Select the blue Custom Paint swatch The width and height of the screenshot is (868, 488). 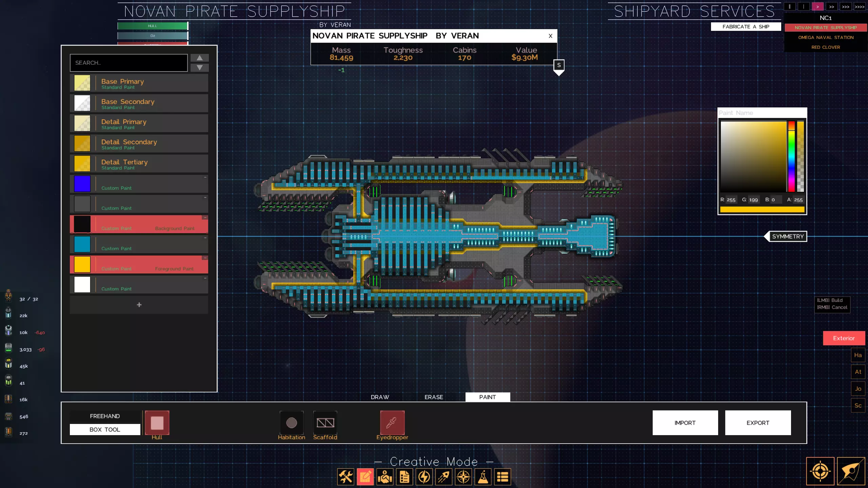pos(82,184)
